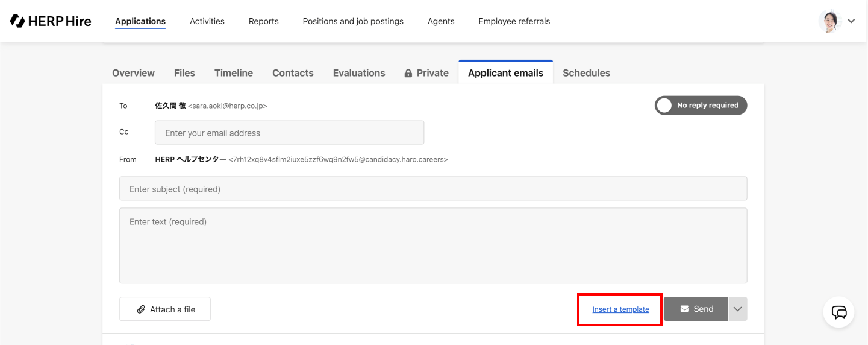Click the HERP Hire logo
This screenshot has height=345, width=868.
point(51,21)
